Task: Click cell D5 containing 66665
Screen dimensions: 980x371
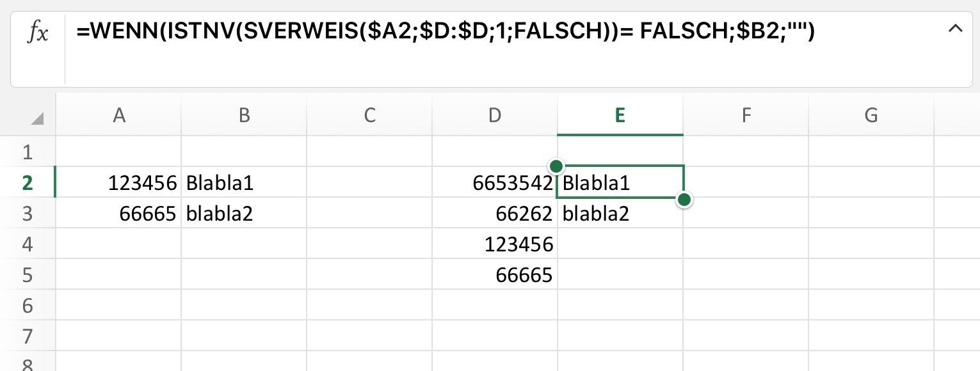Action: [x=495, y=275]
